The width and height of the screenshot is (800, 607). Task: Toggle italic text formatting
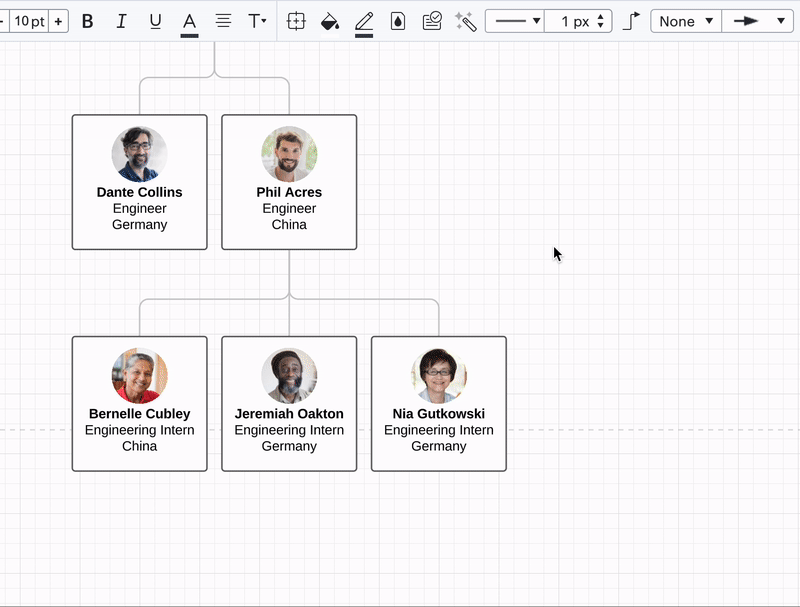tap(121, 21)
